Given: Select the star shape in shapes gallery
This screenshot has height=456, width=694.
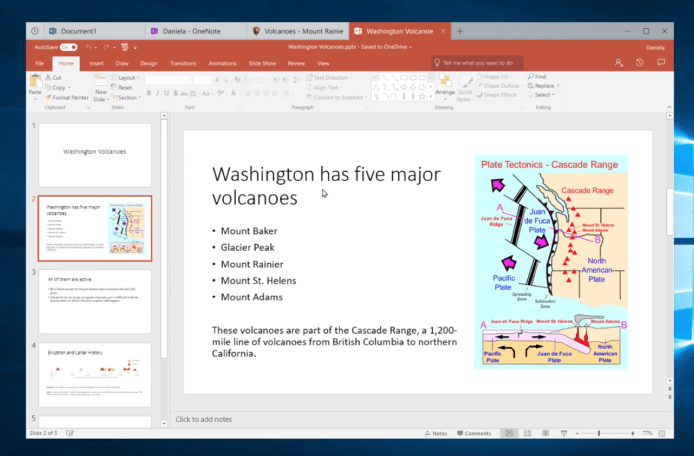Looking at the screenshot, I should tap(422, 96).
